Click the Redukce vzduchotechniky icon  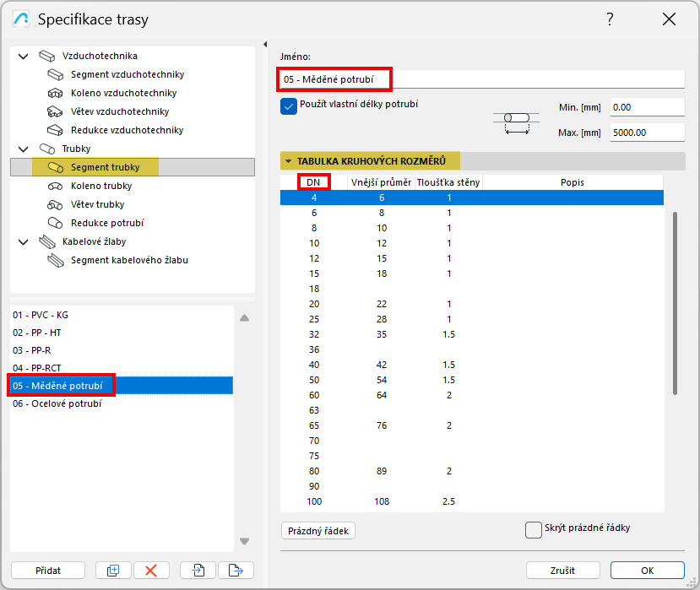tap(56, 130)
